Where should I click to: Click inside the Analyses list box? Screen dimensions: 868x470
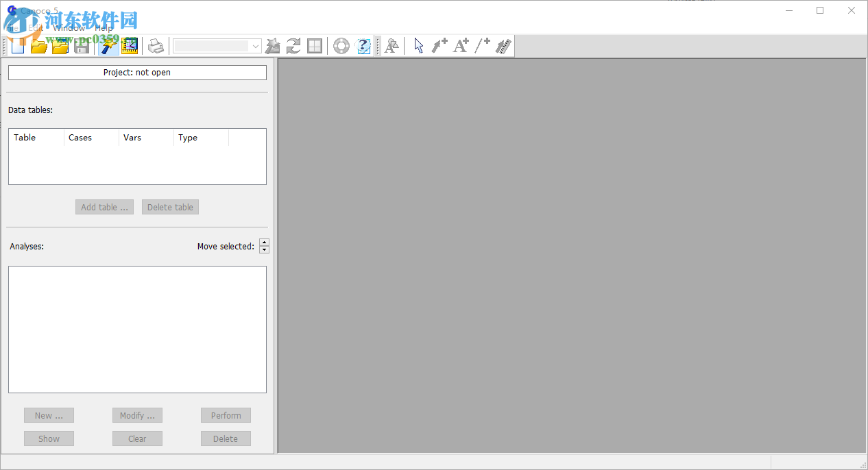137,330
